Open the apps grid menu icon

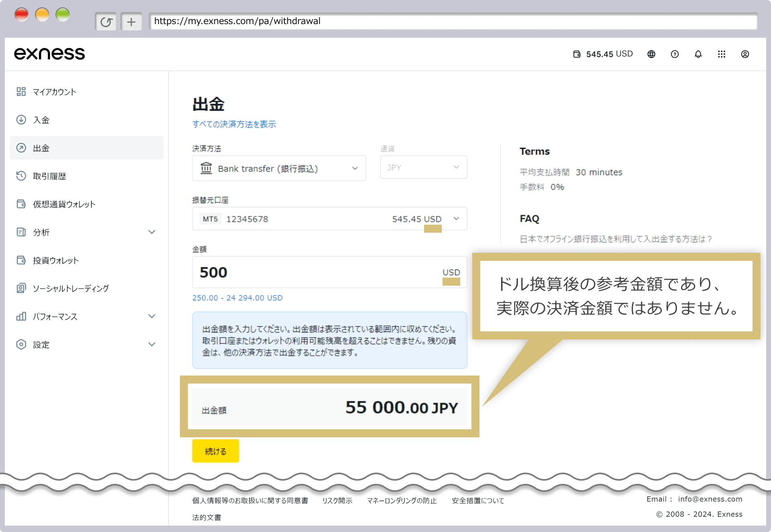(x=722, y=54)
